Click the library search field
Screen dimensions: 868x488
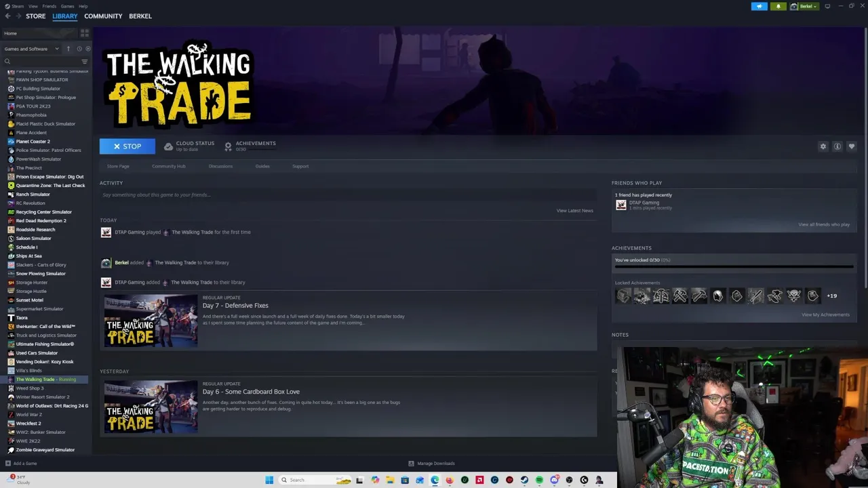pos(42,62)
